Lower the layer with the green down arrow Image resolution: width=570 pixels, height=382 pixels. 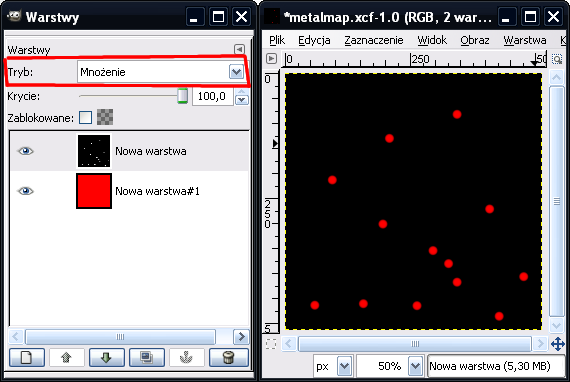pyautogui.click(x=107, y=357)
